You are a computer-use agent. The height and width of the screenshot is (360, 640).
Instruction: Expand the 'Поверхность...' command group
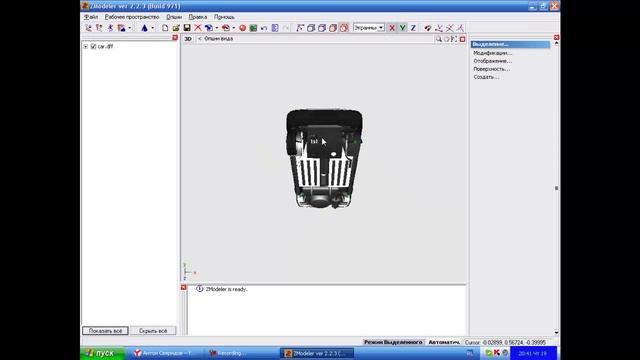491,69
